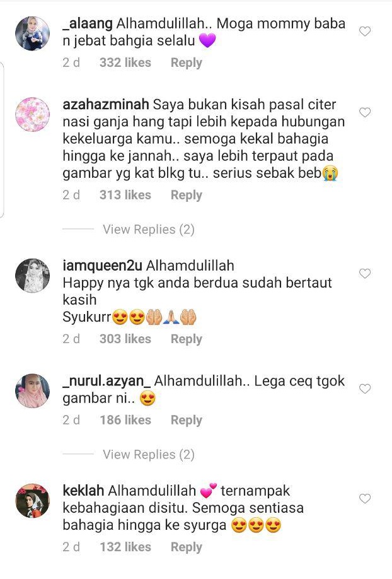Like keklah's comment using the heart
This screenshot has width=392, height=579.
click(x=365, y=498)
